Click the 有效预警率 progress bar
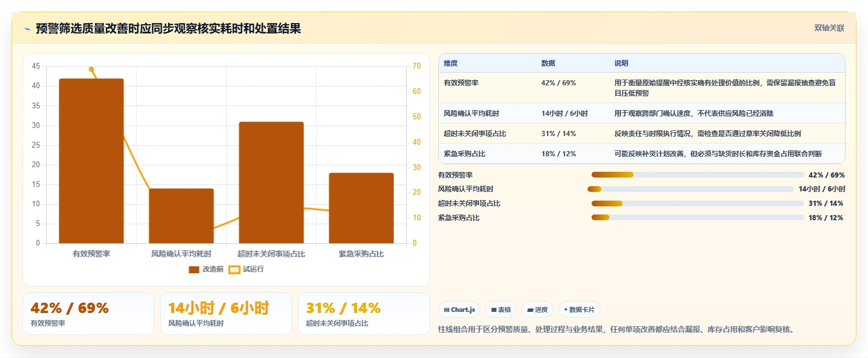This screenshot has width=868, height=358. (698, 175)
